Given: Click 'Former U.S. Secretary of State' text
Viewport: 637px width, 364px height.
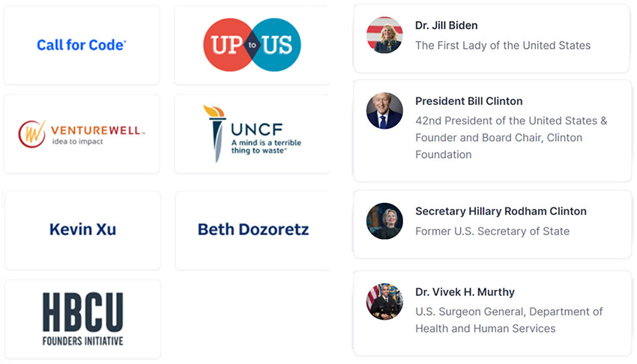Looking at the screenshot, I should pyautogui.click(x=492, y=231).
